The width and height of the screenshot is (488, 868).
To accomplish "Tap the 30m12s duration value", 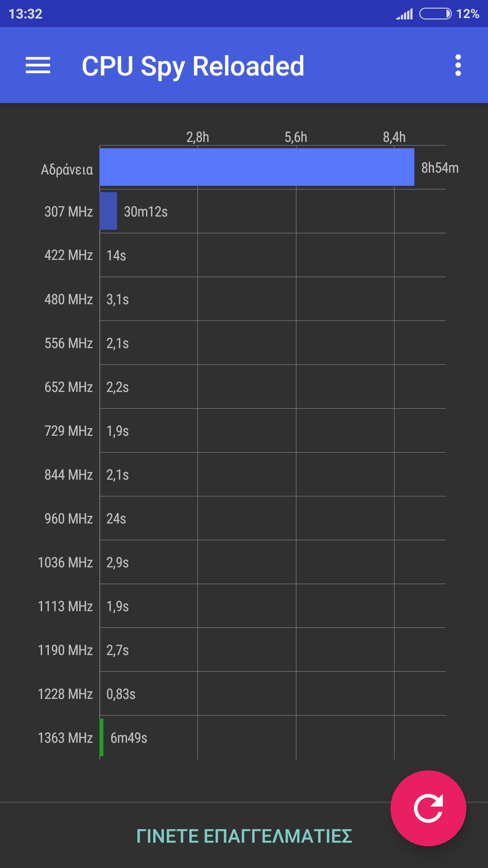I will pyautogui.click(x=145, y=212).
